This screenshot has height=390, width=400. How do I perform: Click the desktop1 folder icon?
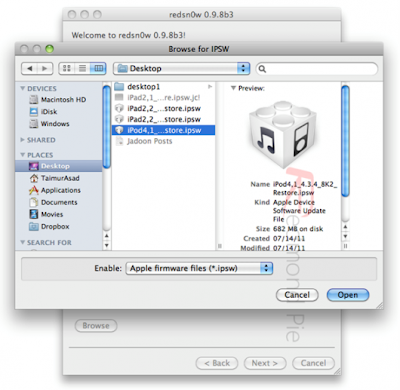tap(119, 87)
